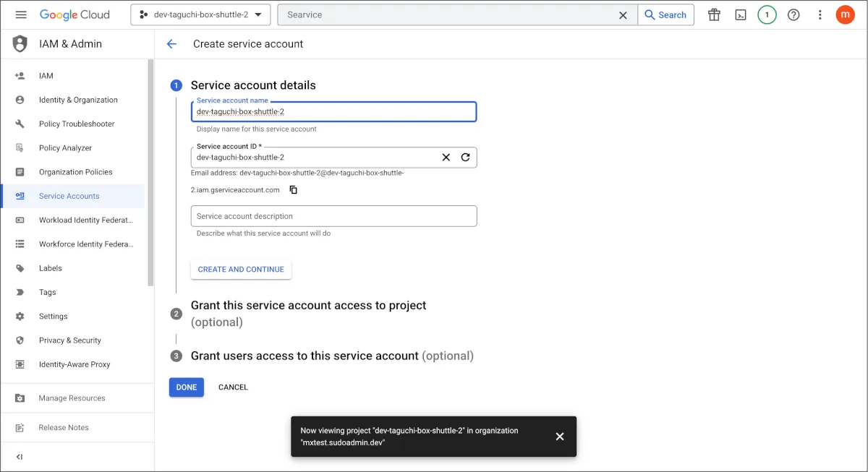Open Policy Troubleshooter in sidebar
The width and height of the screenshot is (868, 472).
tap(77, 124)
